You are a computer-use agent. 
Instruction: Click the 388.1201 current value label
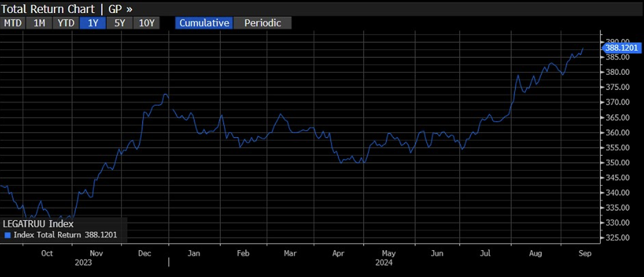pos(622,48)
